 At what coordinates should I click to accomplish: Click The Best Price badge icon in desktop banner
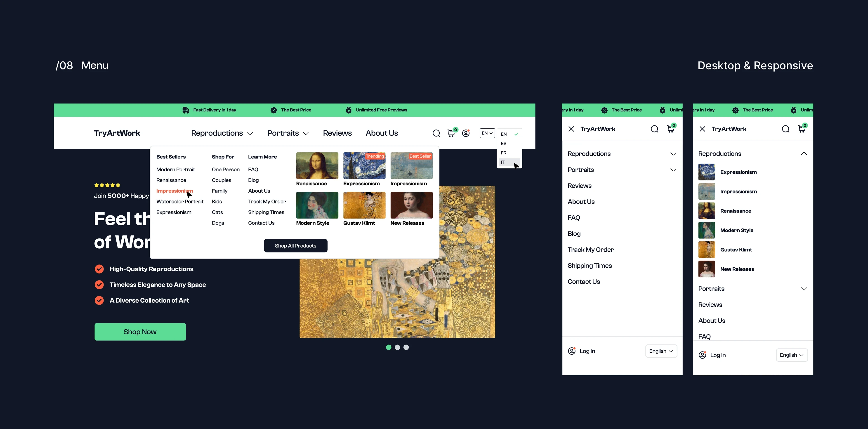click(274, 110)
